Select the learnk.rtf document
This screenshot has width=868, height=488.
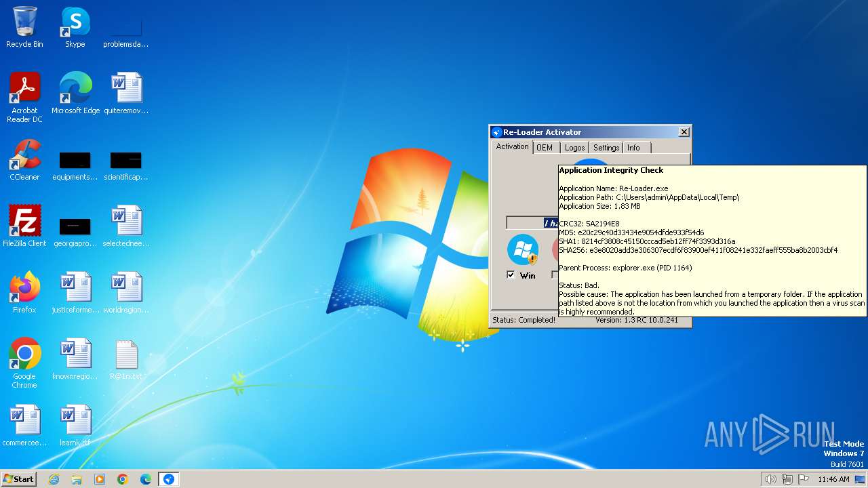pos(75,426)
